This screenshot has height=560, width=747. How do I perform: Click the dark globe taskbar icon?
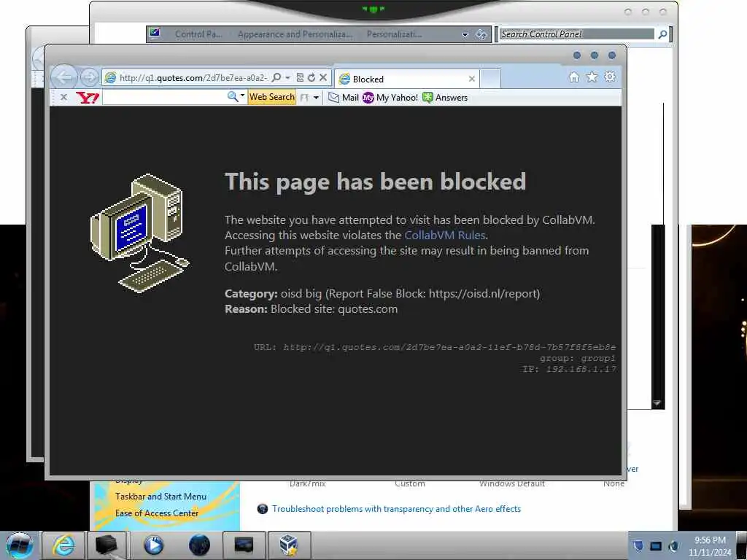[199, 545]
